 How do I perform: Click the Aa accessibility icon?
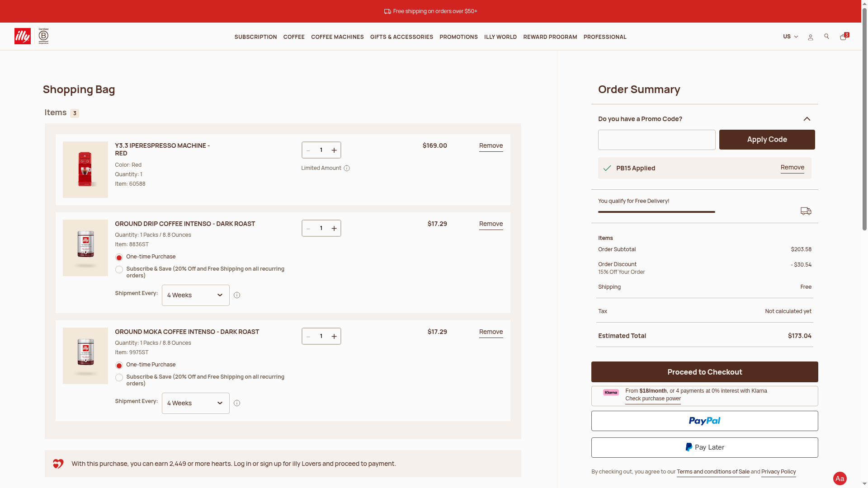[x=840, y=479]
